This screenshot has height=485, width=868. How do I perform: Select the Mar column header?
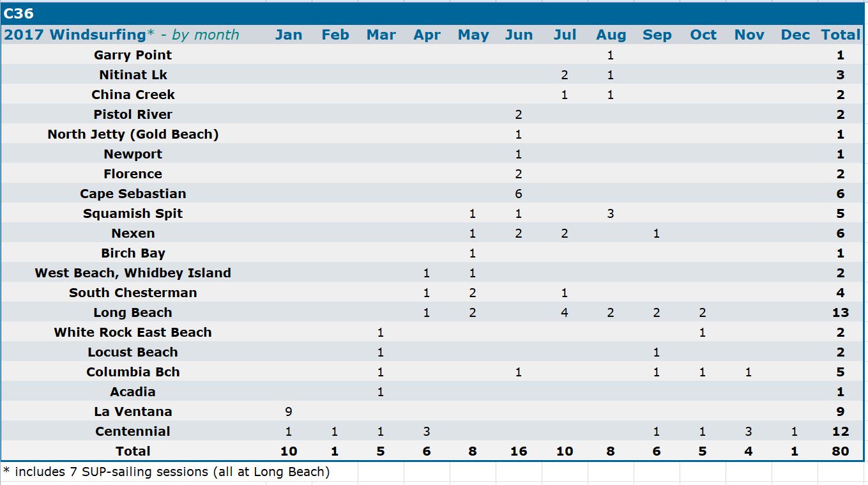pyautogui.click(x=381, y=35)
